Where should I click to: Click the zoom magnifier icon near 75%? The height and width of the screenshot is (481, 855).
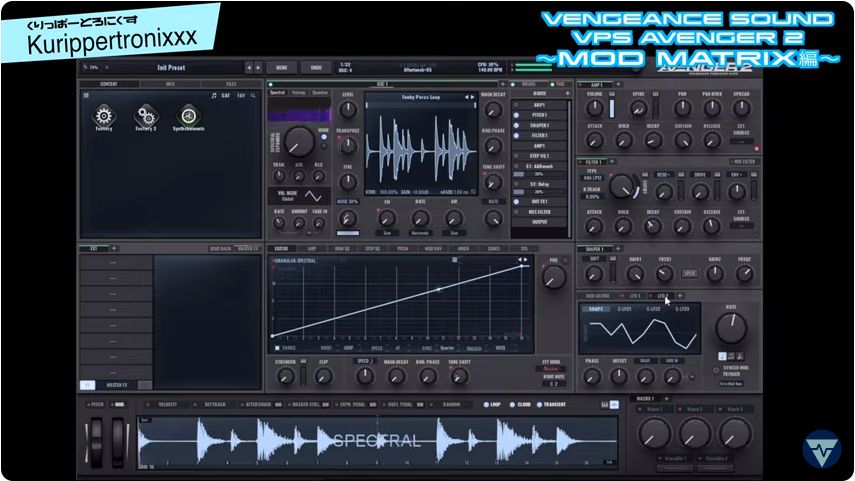pos(86,68)
